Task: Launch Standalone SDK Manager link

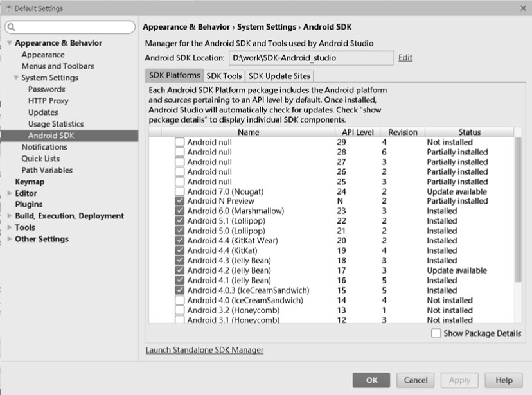Action: click(204, 350)
